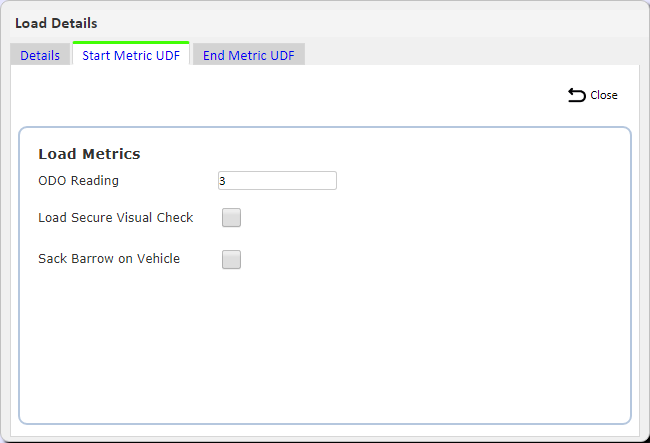Viewport: 650px width, 443px height.
Task: Return to load Details tab page
Action: click(x=40, y=55)
